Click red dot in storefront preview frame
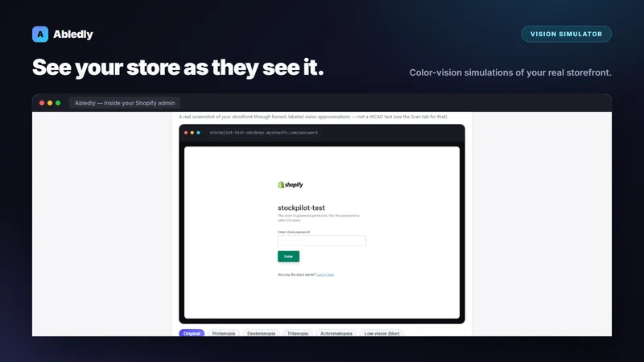 click(186, 133)
